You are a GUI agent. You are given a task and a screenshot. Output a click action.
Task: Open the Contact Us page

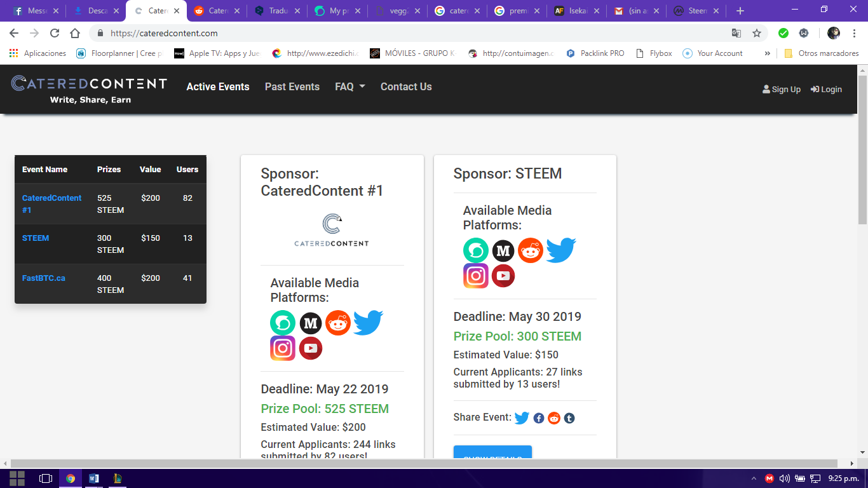click(406, 86)
